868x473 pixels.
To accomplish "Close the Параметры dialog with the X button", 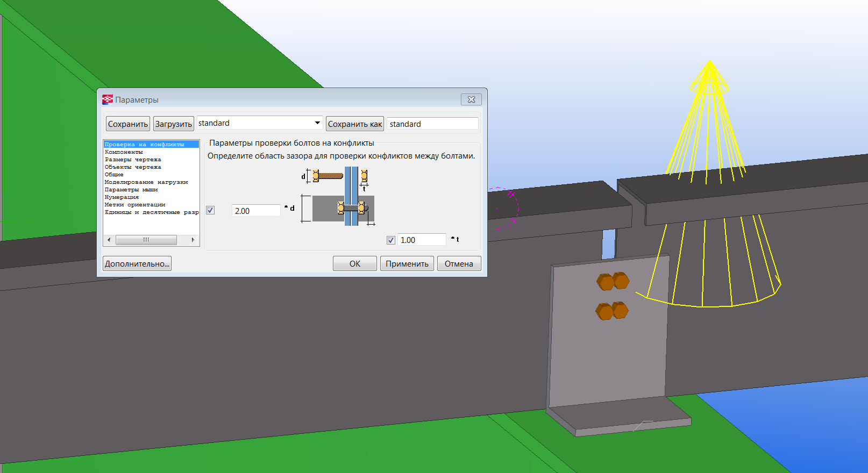I will (x=471, y=99).
